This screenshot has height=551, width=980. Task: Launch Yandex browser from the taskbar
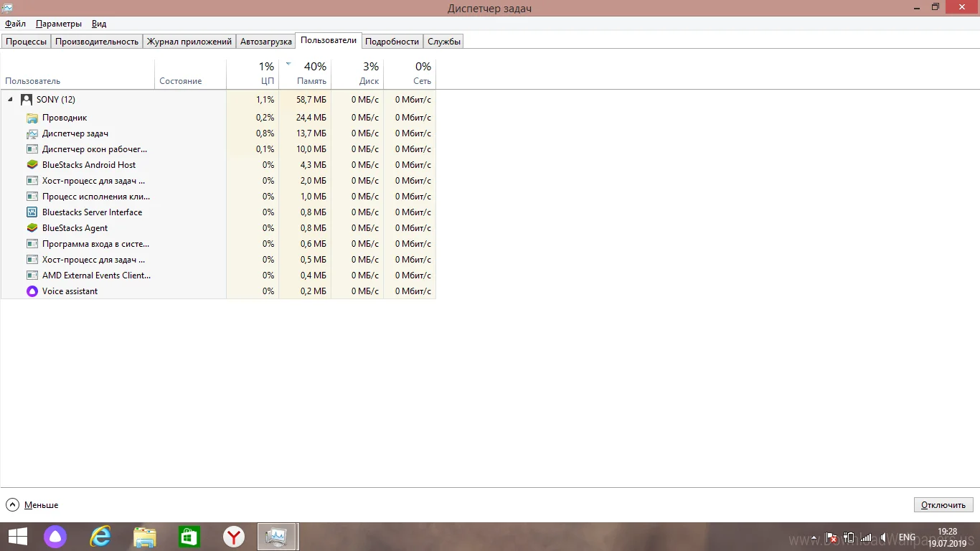(234, 537)
